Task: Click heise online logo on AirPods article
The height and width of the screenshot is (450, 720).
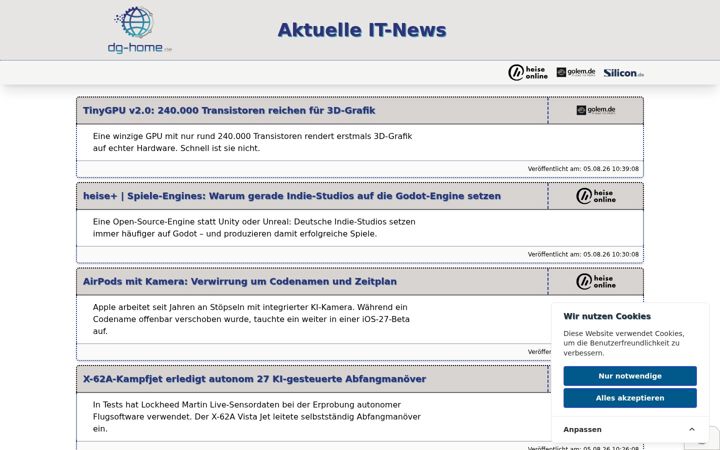Action: [x=596, y=281]
